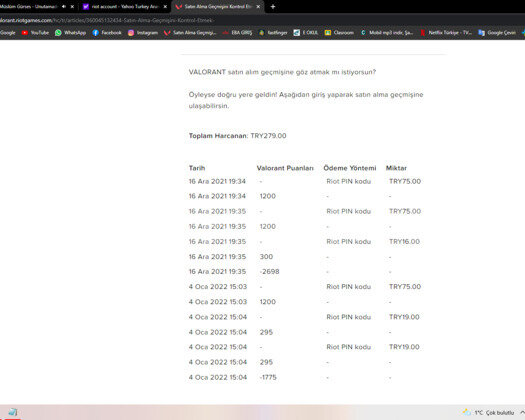Open a new browser tab
Screen dimensions: 525x420
[273, 6]
